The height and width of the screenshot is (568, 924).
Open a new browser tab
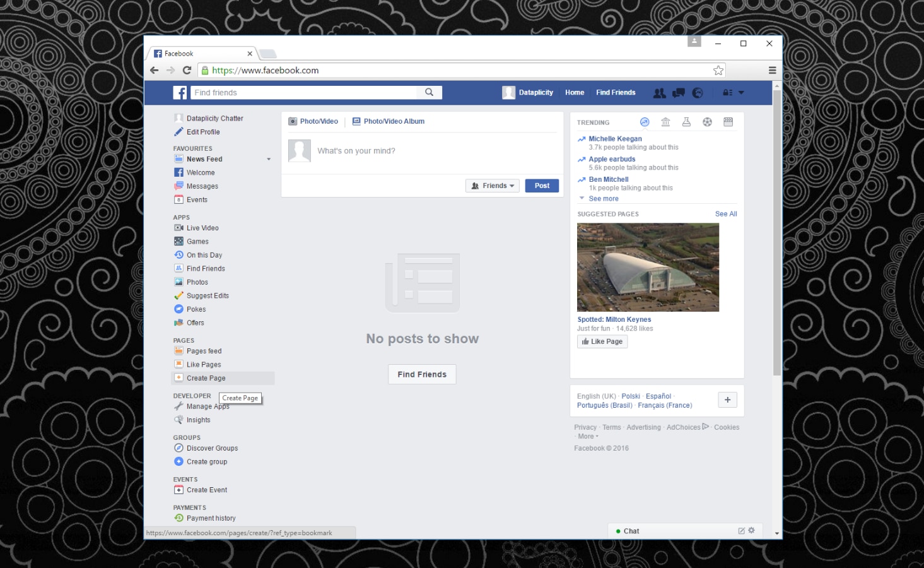(267, 54)
